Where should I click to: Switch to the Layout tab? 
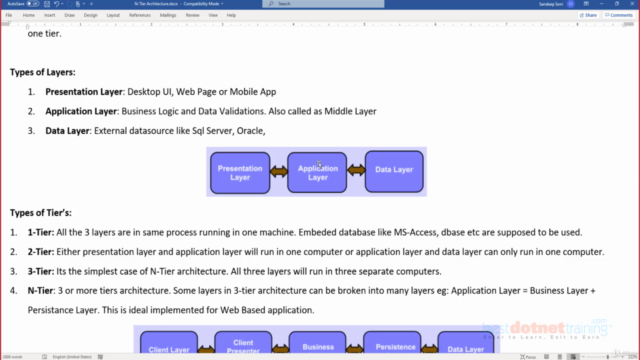[113, 15]
